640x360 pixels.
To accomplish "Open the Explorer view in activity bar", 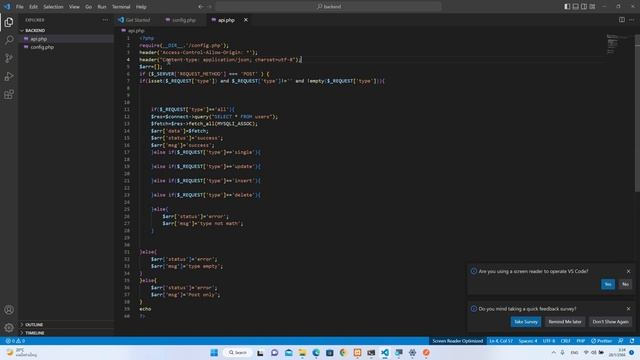I will [9, 22].
